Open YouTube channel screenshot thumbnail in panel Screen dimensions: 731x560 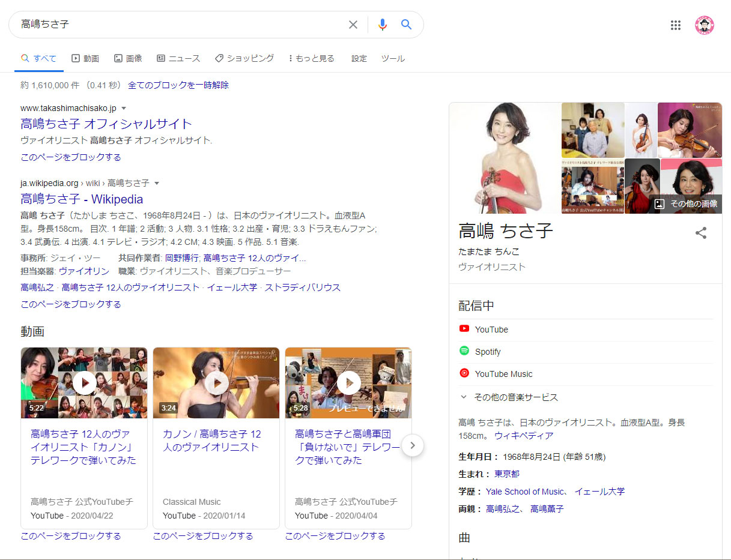593,187
